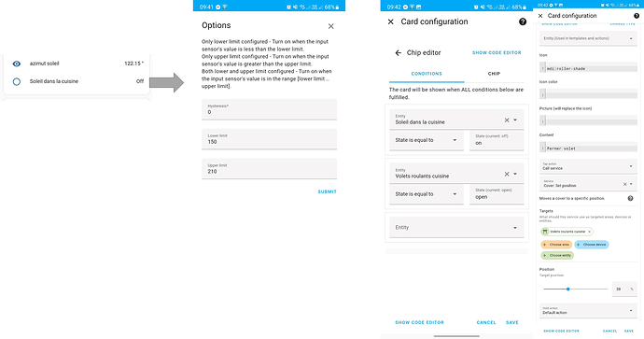Click the Choose area chip

tap(556, 245)
